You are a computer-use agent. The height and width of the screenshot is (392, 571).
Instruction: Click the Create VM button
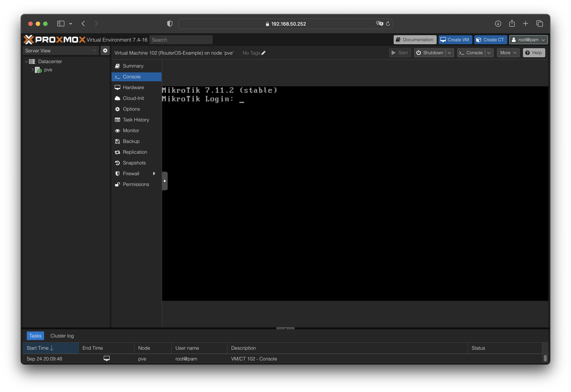pos(455,40)
